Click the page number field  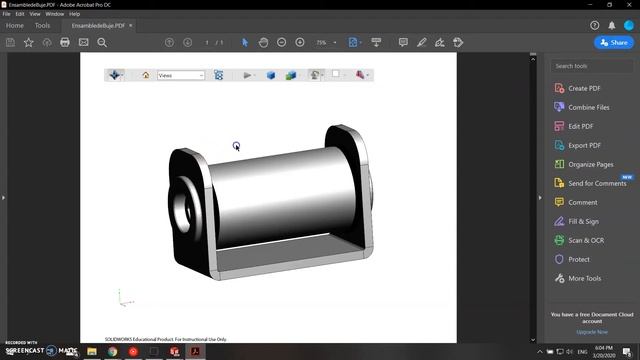tap(207, 42)
